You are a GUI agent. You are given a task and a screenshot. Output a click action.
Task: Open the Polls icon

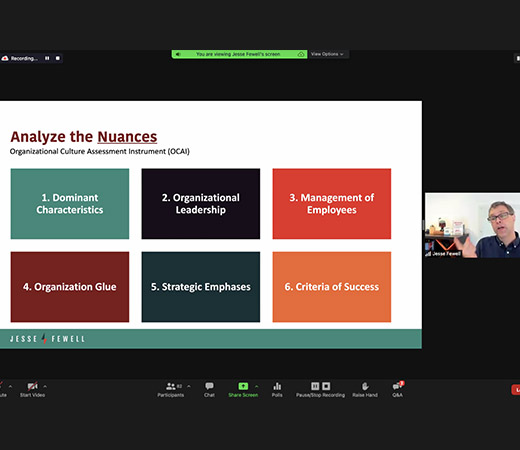[x=277, y=390]
